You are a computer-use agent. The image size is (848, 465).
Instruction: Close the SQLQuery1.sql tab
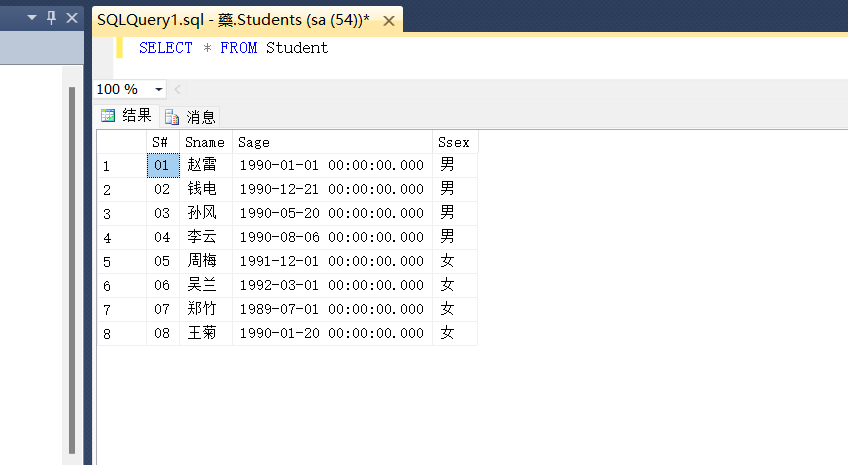388,21
